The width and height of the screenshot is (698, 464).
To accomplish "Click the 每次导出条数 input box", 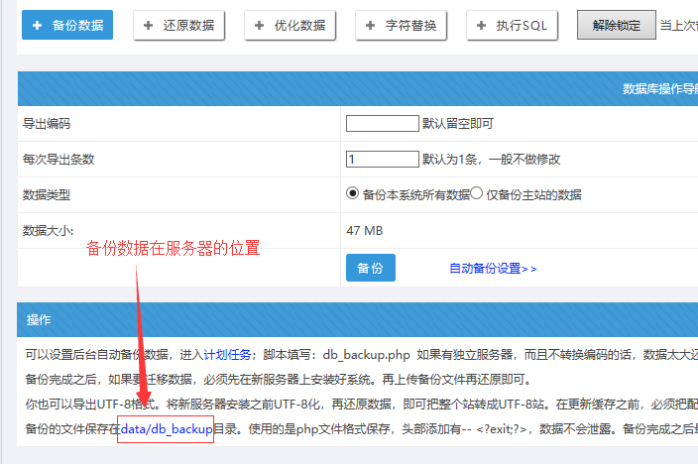I will point(382,159).
